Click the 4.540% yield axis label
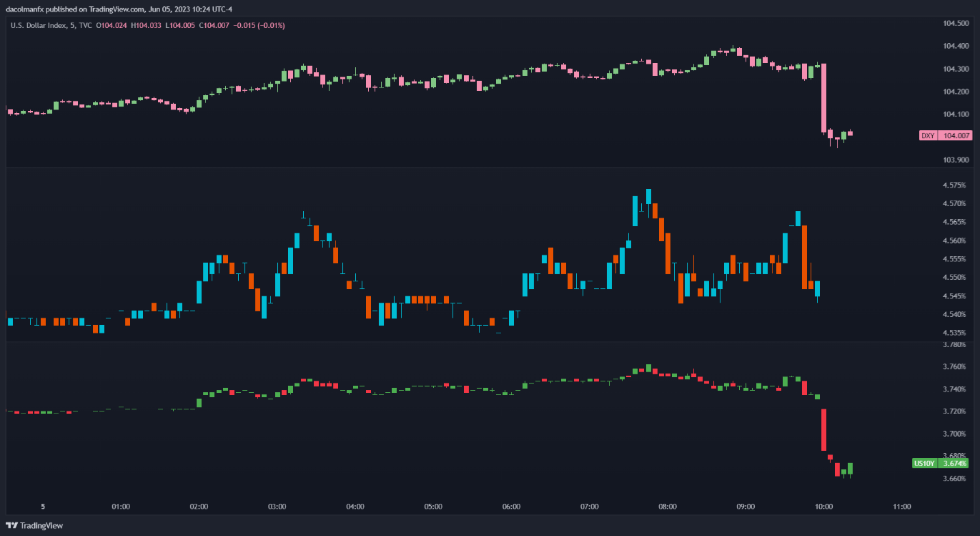 click(955, 315)
